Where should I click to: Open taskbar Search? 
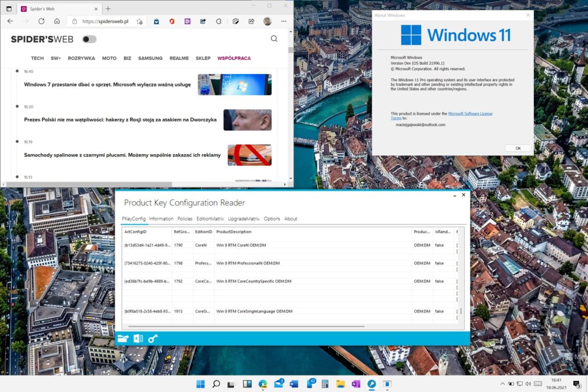coord(216,384)
